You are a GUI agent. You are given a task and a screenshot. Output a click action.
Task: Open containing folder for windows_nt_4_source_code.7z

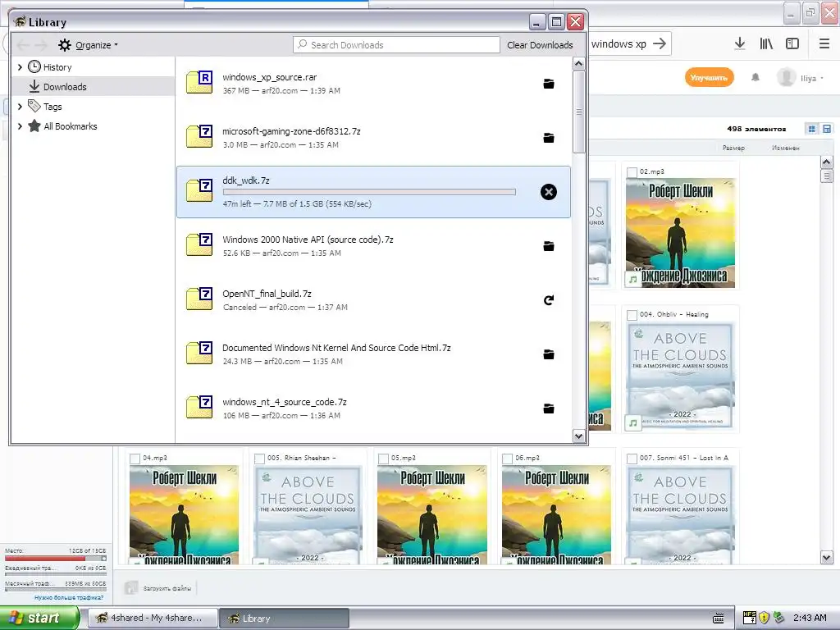coord(549,409)
